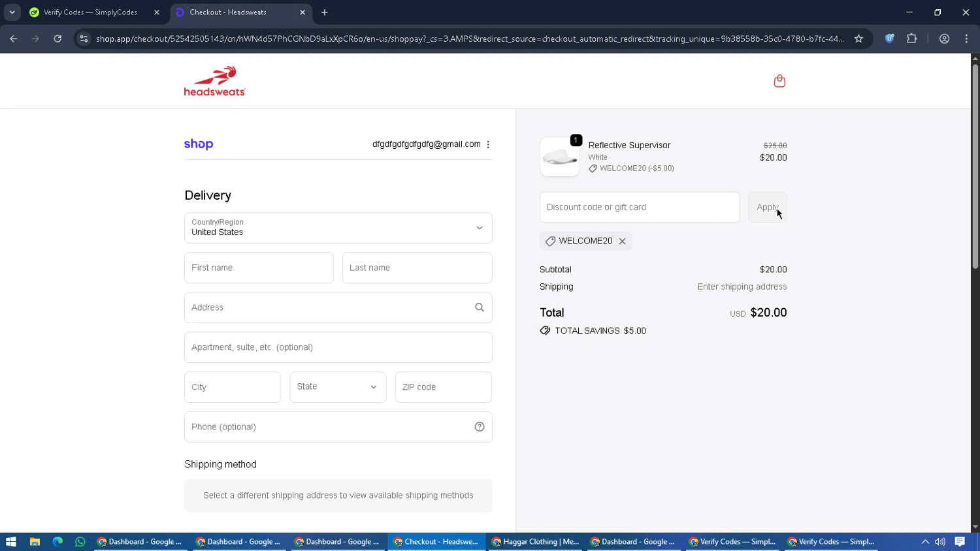Click the total amount $20.00
The height and width of the screenshot is (551, 980).
click(x=768, y=313)
